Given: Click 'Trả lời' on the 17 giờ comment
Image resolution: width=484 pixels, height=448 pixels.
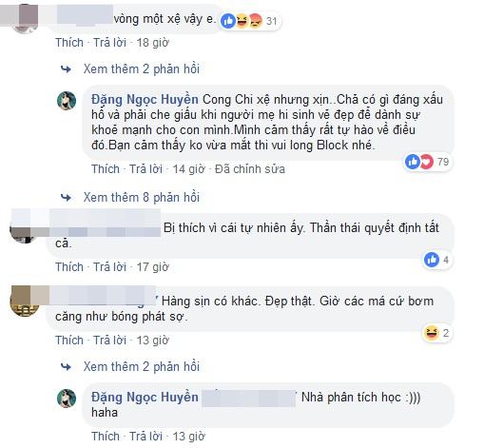Looking at the screenshot, I should pyautogui.click(x=109, y=267).
